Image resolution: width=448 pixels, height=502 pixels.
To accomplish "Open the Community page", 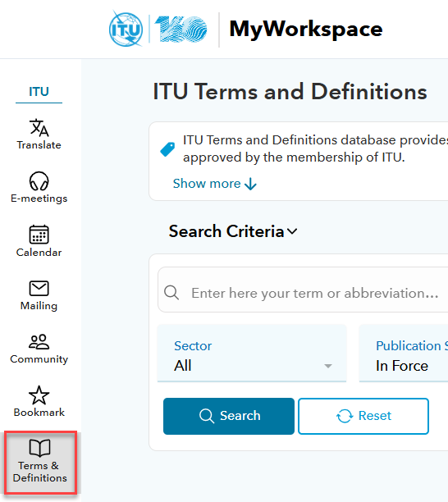I will pos(39,349).
